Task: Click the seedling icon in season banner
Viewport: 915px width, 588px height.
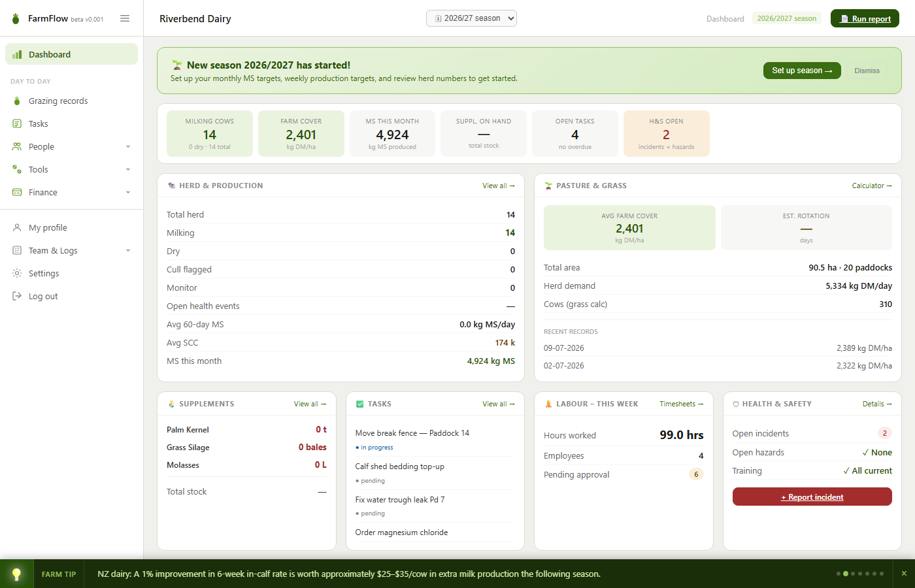Action: [x=177, y=65]
